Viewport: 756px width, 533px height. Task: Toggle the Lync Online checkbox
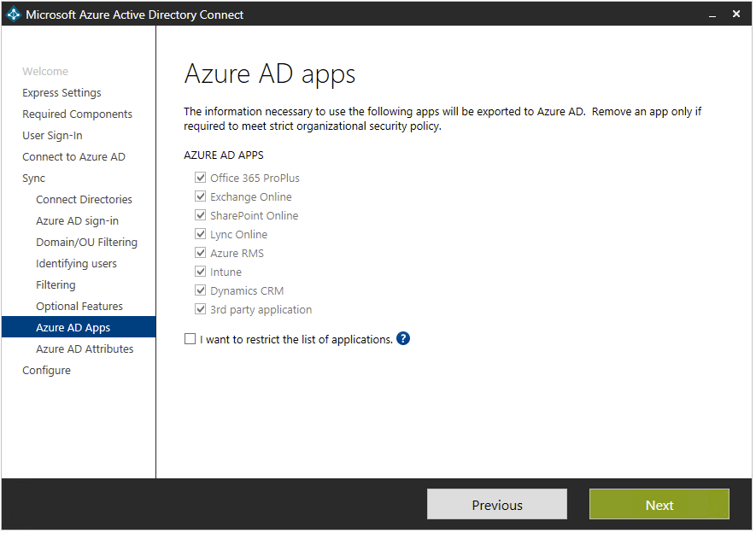click(200, 234)
